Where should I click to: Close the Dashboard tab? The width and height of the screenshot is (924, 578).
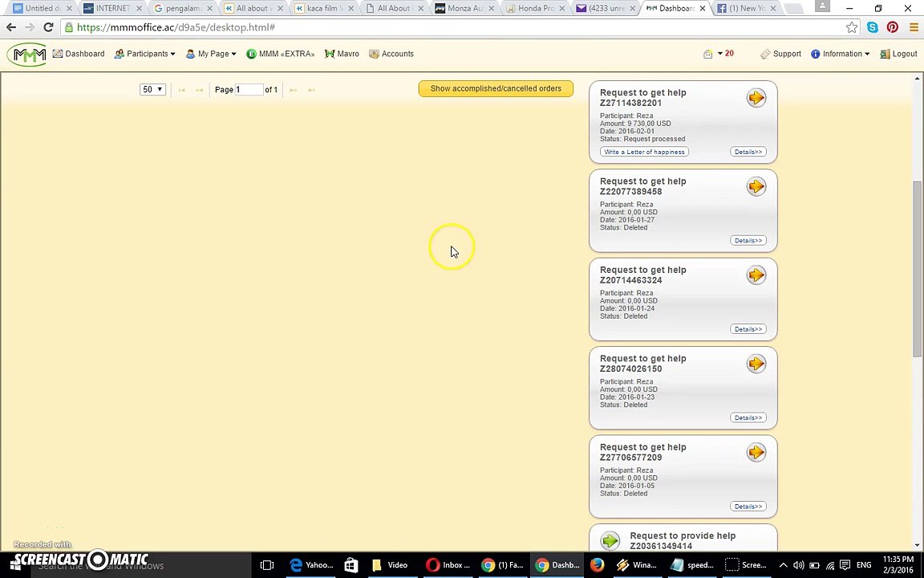click(703, 8)
